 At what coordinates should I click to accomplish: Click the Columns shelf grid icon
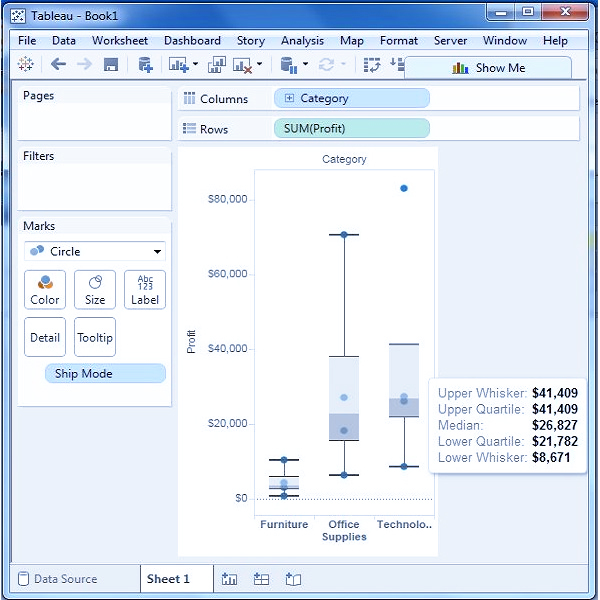pos(189,98)
